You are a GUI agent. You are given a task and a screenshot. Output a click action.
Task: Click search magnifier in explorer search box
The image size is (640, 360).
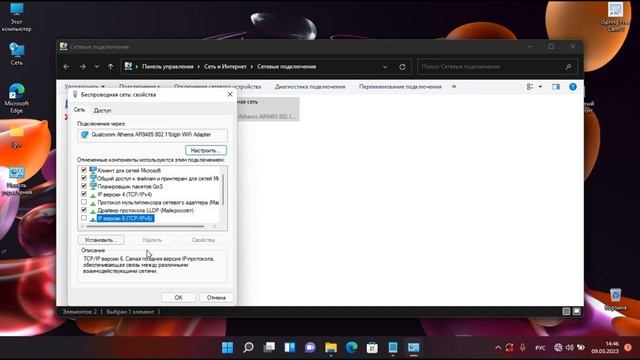point(568,67)
